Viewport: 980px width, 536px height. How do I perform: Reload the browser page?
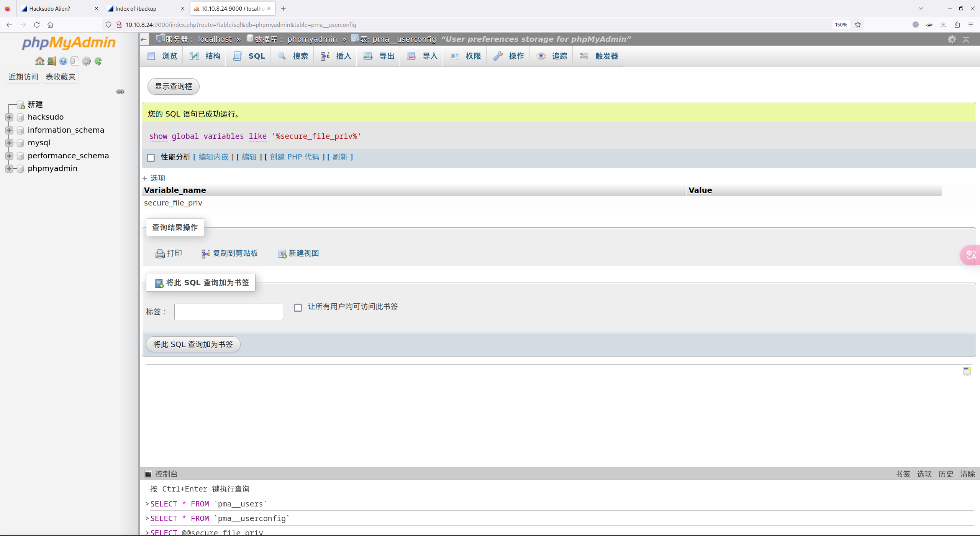(37, 25)
